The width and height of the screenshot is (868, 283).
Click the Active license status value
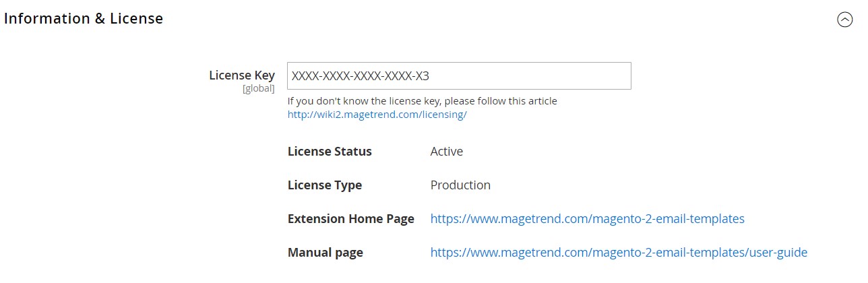(446, 152)
